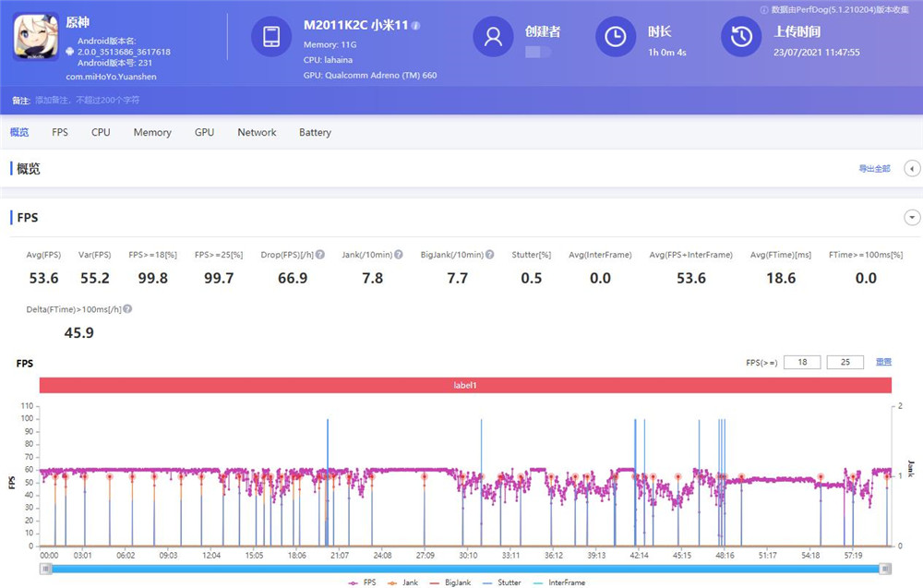923x588 pixels.
Task: Click the 重置 reset link
Action: click(883, 362)
